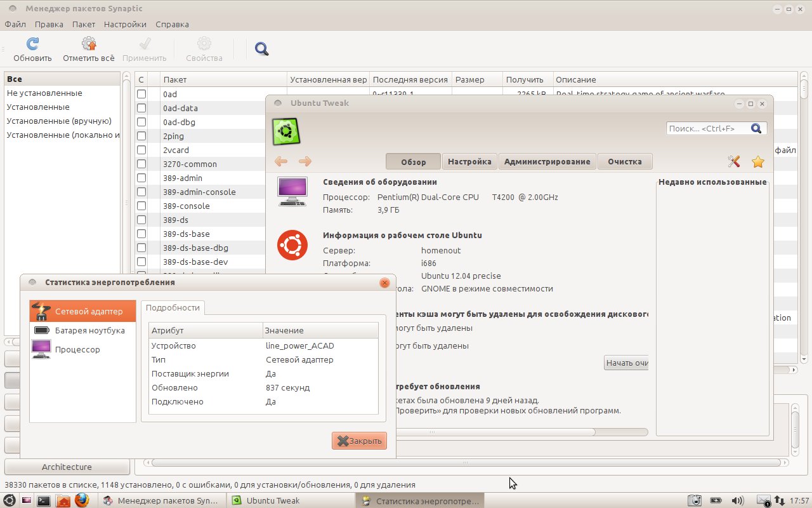Click the red Ubuntu logo icon

click(292, 245)
